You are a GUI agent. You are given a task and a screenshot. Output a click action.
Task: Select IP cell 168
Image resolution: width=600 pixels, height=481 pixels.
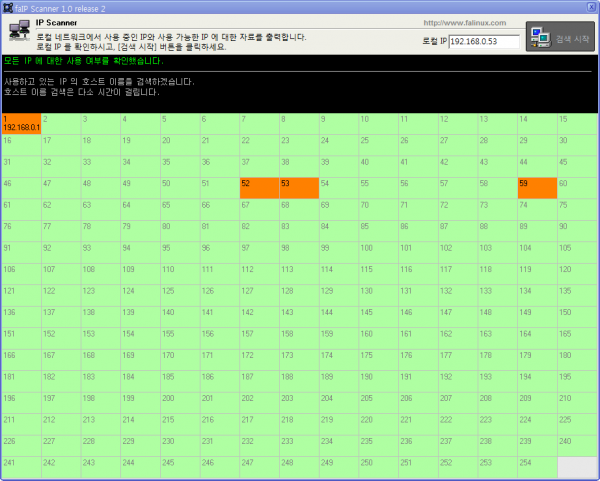coord(101,359)
